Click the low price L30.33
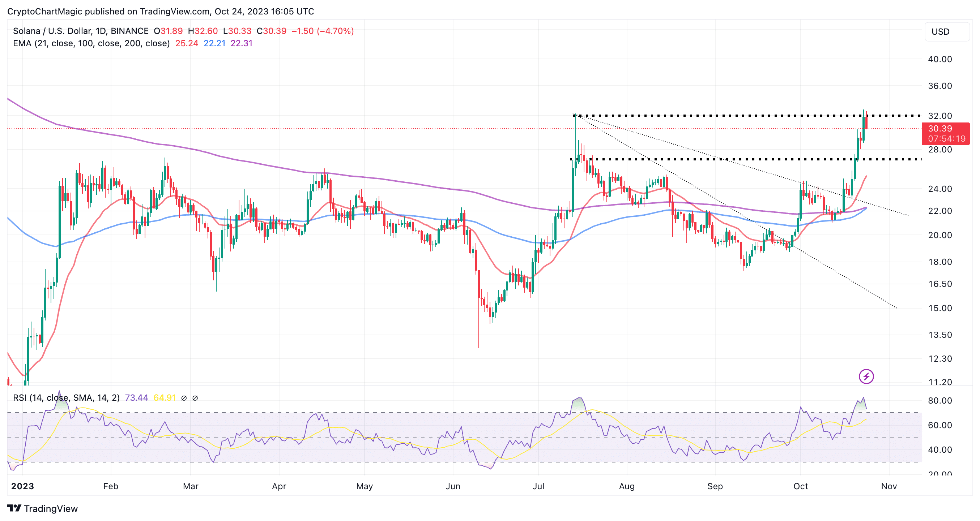 (x=237, y=31)
